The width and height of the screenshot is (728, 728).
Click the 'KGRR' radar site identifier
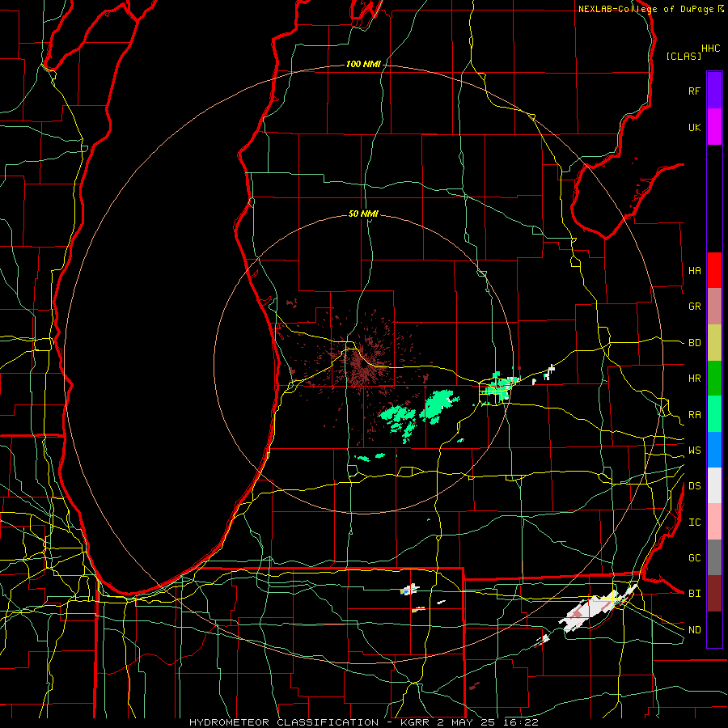(415, 722)
